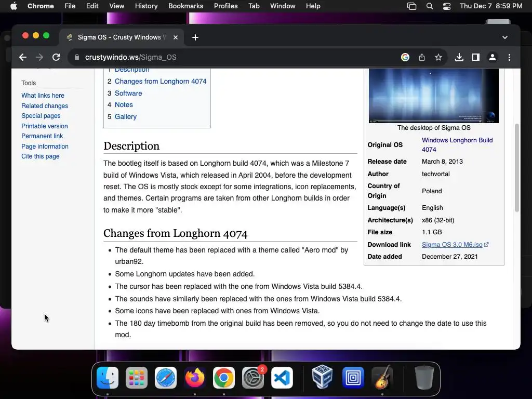Launch Safari from the dock
The height and width of the screenshot is (399, 532).
[x=166, y=378]
